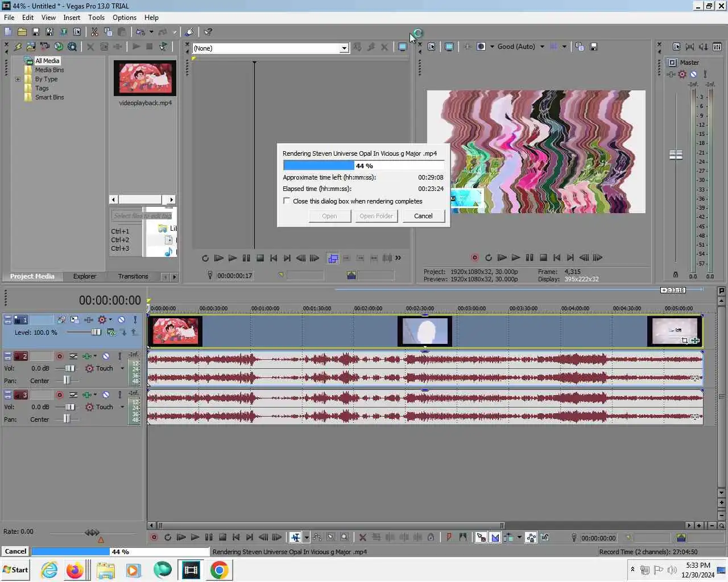
Task: Click track 2 Invert Phase icon
Action: [x=73, y=356]
